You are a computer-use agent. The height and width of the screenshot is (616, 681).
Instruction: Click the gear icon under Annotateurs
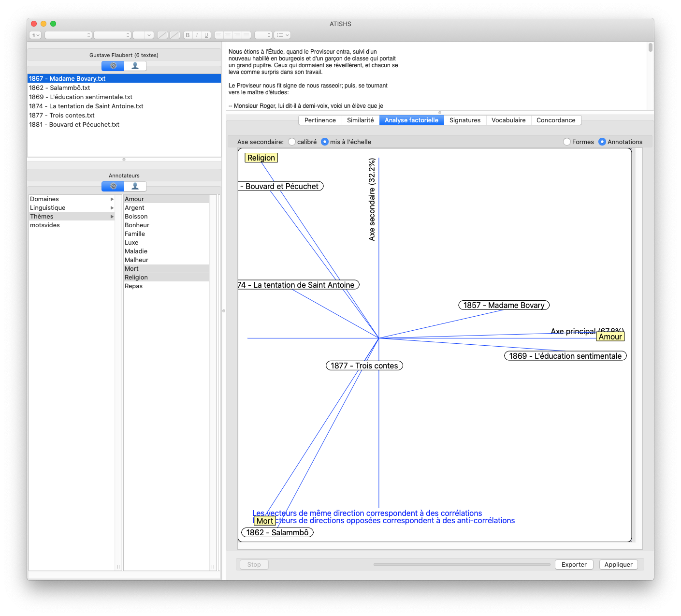tap(113, 186)
